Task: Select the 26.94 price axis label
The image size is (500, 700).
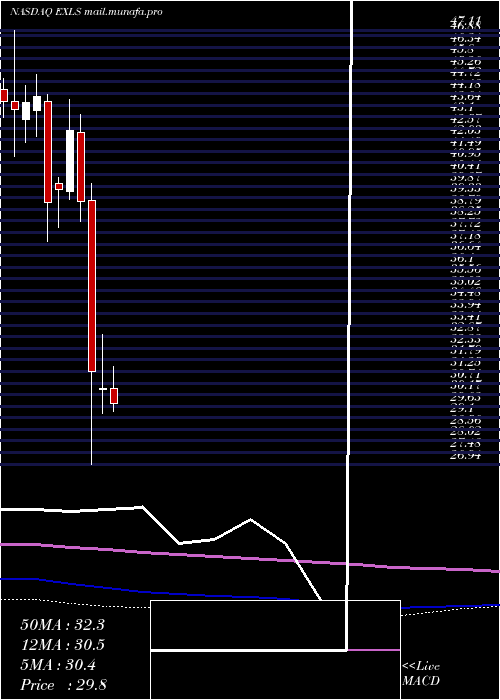Action: pos(466,456)
